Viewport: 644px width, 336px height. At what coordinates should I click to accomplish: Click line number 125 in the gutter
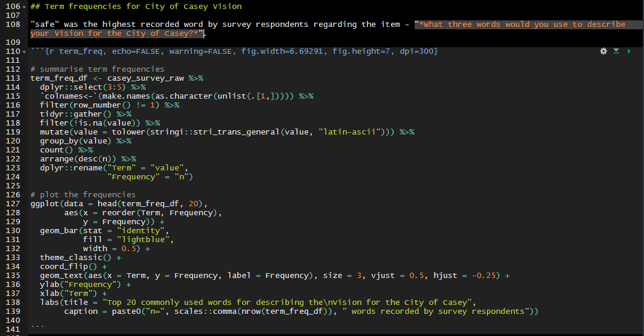pos(13,186)
